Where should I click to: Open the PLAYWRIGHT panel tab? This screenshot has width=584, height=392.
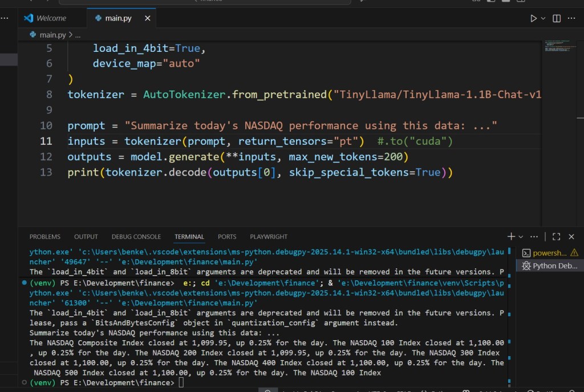(x=269, y=236)
